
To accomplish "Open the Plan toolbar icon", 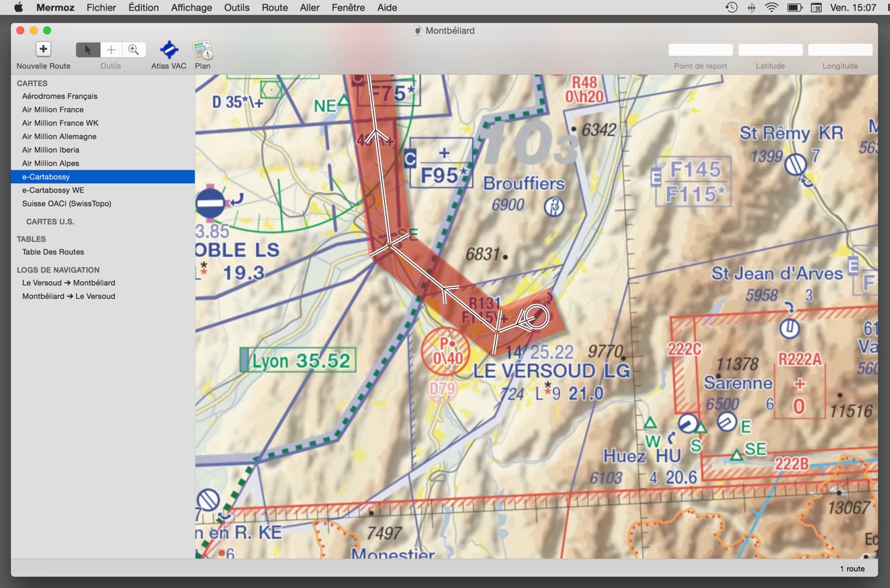I will pos(202,50).
